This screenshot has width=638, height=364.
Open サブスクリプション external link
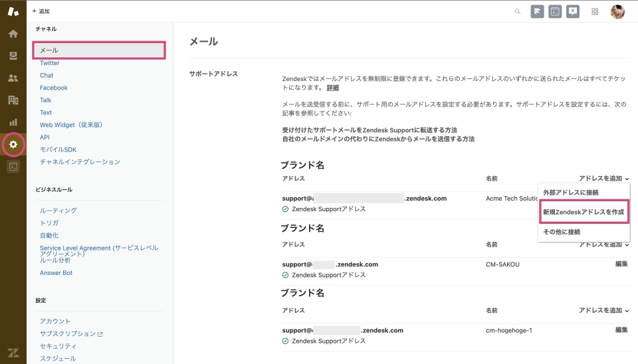click(x=71, y=333)
